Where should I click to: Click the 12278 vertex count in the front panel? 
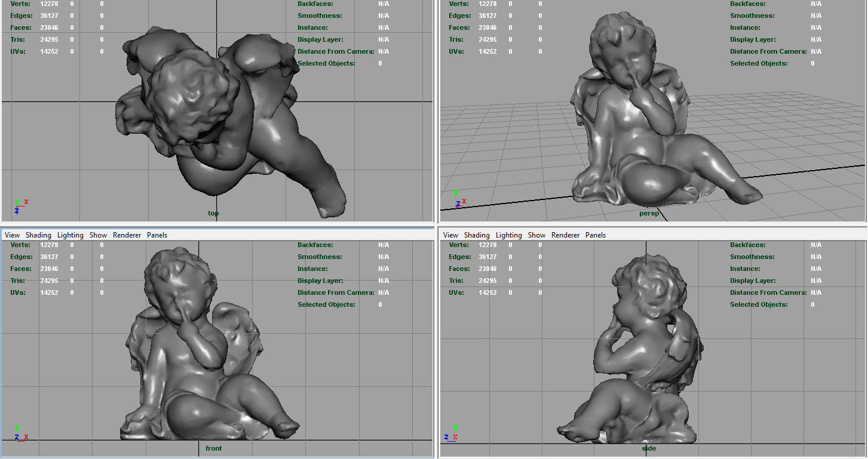click(49, 245)
